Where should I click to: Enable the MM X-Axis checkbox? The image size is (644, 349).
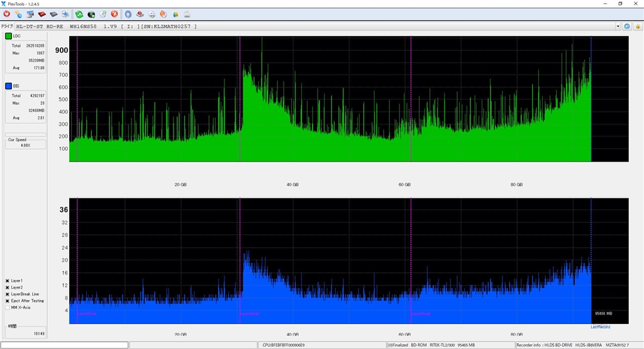[8, 307]
